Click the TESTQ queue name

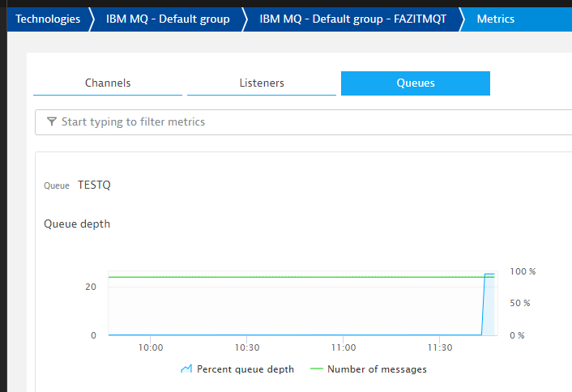94,185
